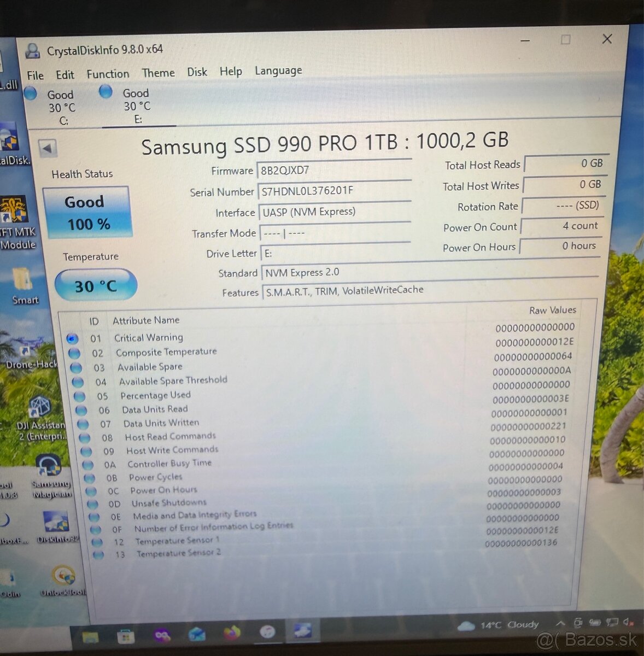This screenshot has height=656, width=644.
Task: Click the Drive Letter field E:
Action: coord(336,253)
